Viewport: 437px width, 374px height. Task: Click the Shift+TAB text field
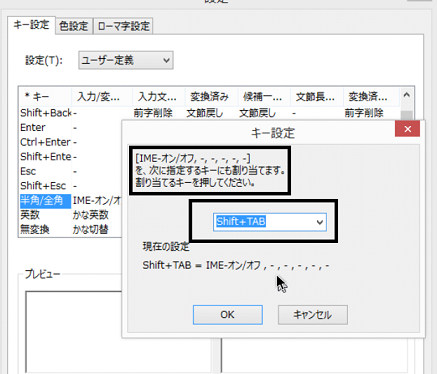tap(264, 222)
